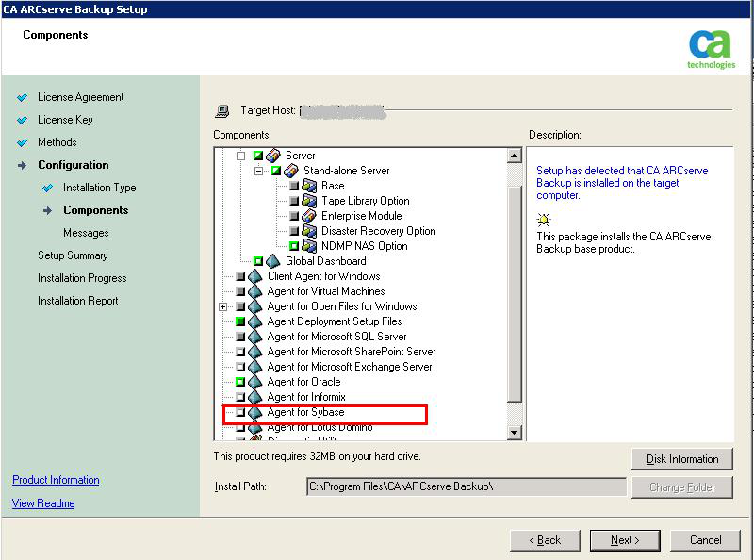Screen dimensions: 754x560
Task: Toggle the Agent for Oracle checkbox
Action: pyautogui.click(x=240, y=382)
